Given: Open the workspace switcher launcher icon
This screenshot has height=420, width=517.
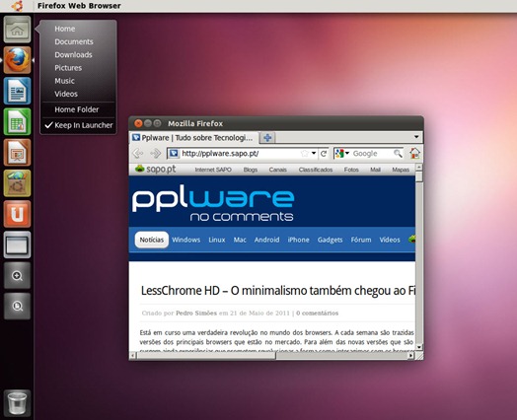Looking at the screenshot, I should [x=17, y=245].
